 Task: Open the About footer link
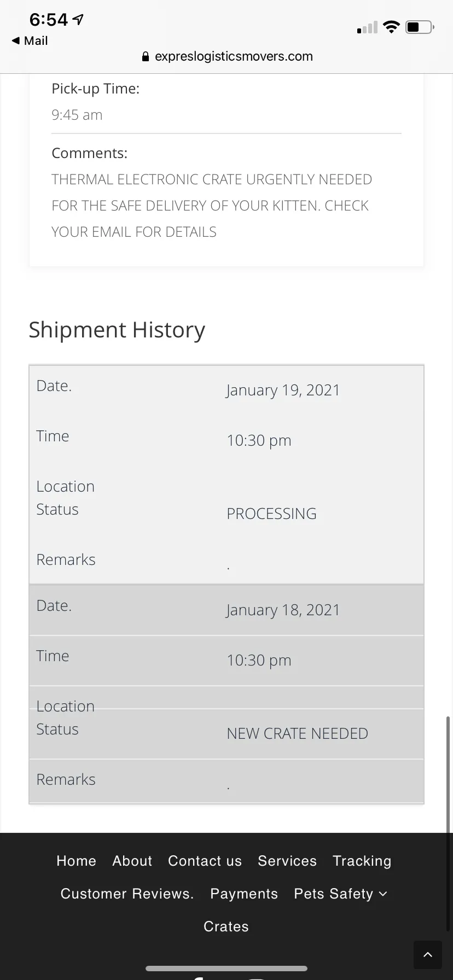click(132, 861)
